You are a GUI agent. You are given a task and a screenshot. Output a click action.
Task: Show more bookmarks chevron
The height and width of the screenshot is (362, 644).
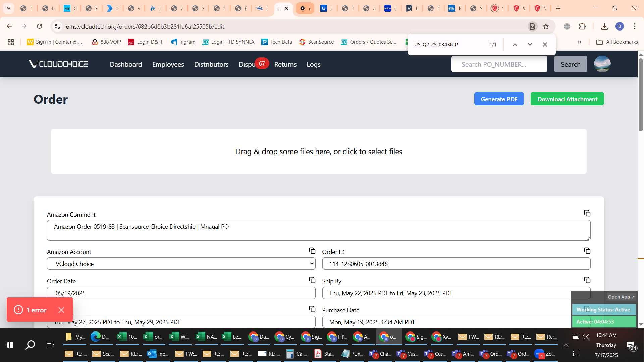(x=579, y=42)
